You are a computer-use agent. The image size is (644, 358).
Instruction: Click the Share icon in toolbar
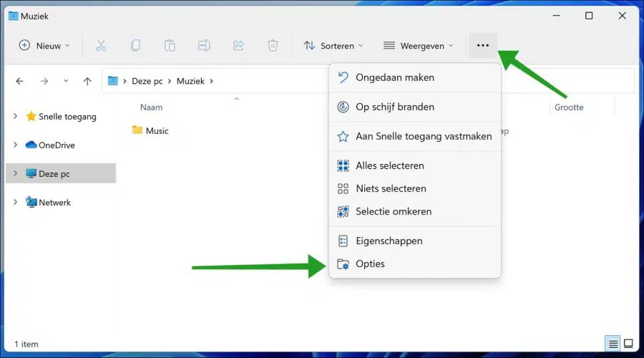click(238, 45)
